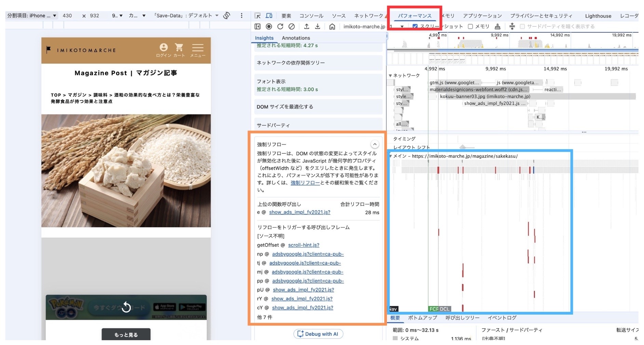Click the device width field showing 430

coord(67,15)
